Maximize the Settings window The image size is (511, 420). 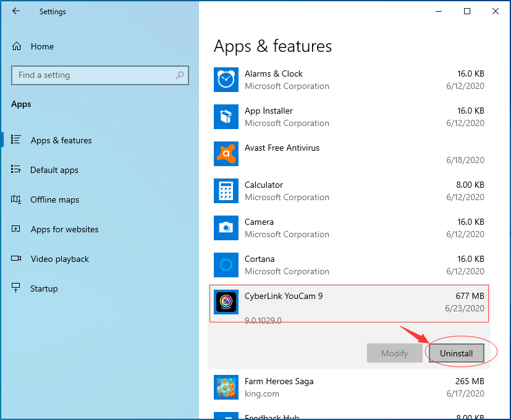(467, 11)
